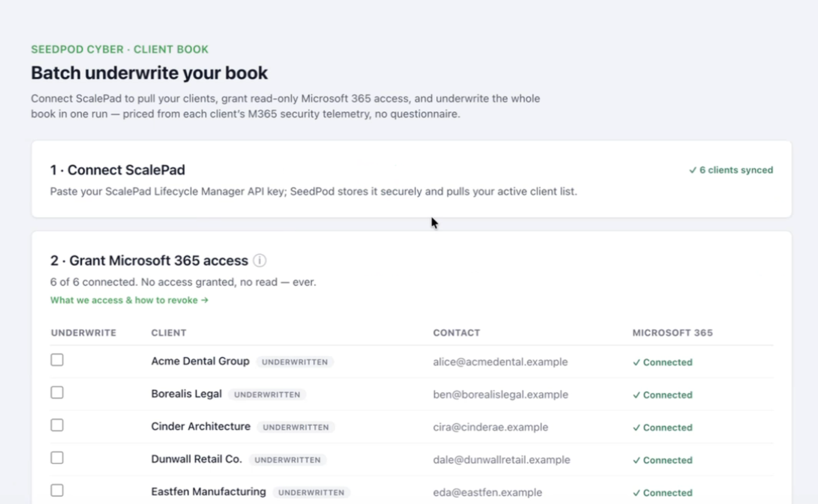The image size is (818, 504).
Task: Click the Connected status for Borealis Legal
Action: [663, 395]
